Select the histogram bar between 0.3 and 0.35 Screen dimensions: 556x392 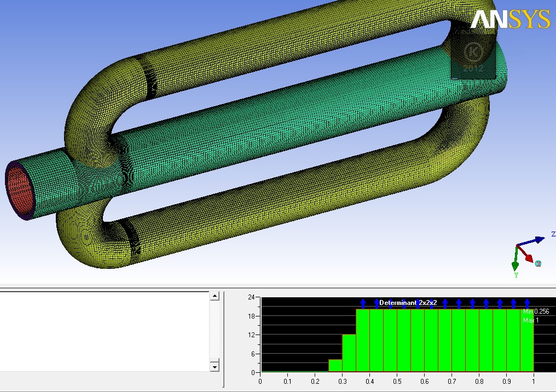pos(349,353)
